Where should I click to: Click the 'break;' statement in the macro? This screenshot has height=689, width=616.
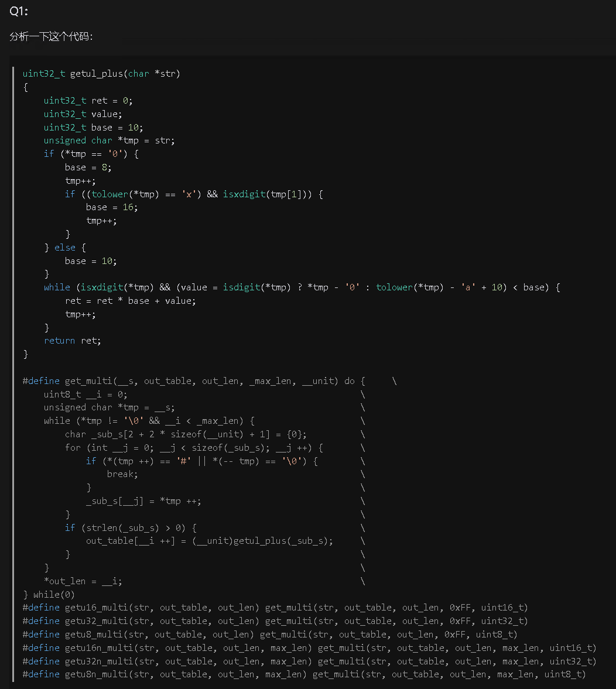(122, 474)
